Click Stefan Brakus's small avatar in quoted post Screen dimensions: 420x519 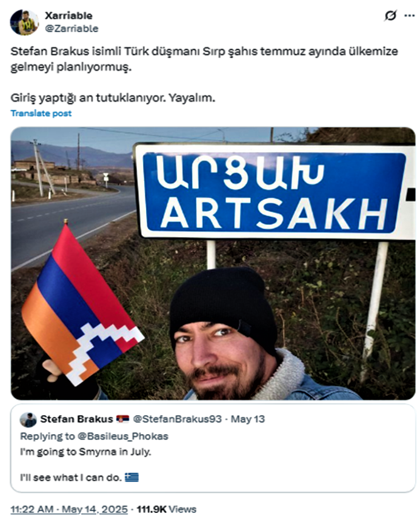[28, 420]
